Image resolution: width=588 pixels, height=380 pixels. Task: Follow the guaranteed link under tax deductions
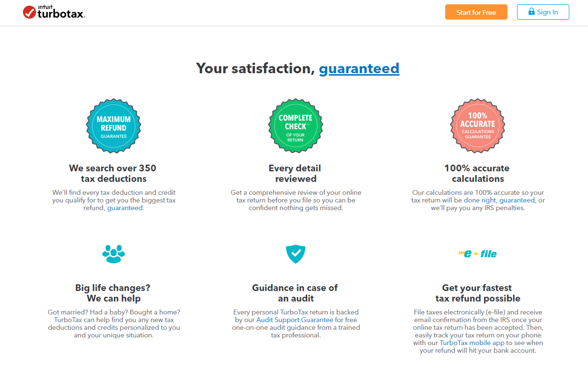click(125, 208)
